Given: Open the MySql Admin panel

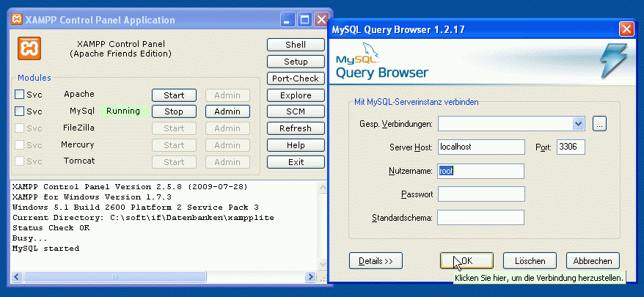Looking at the screenshot, I should 227,111.
